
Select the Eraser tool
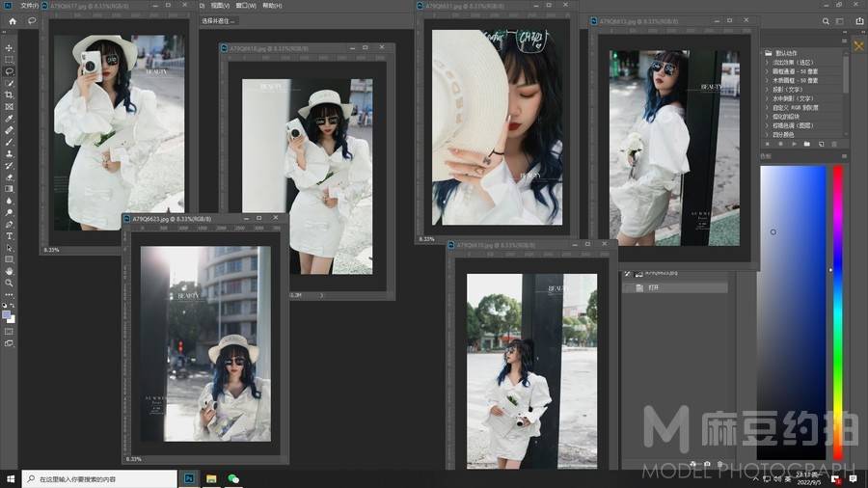[x=9, y=177]
